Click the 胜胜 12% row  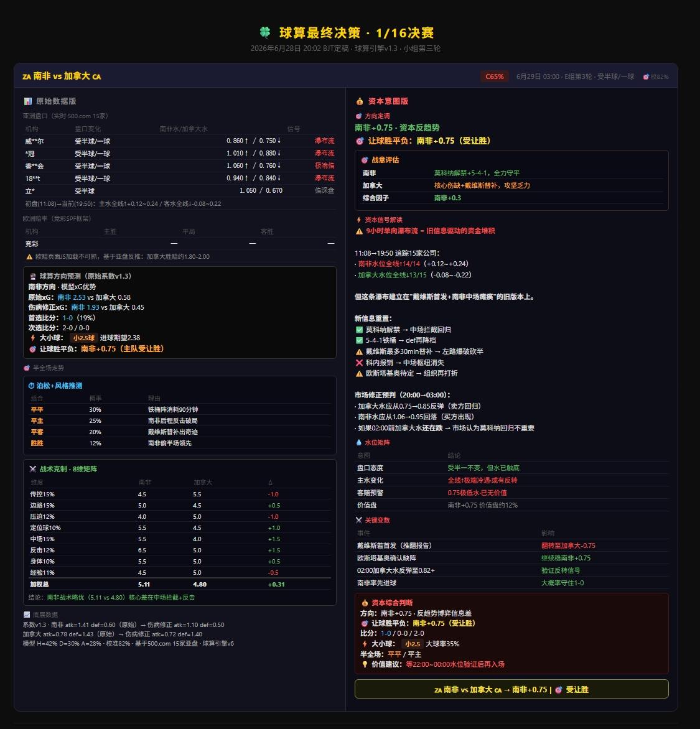pos(180,443)
